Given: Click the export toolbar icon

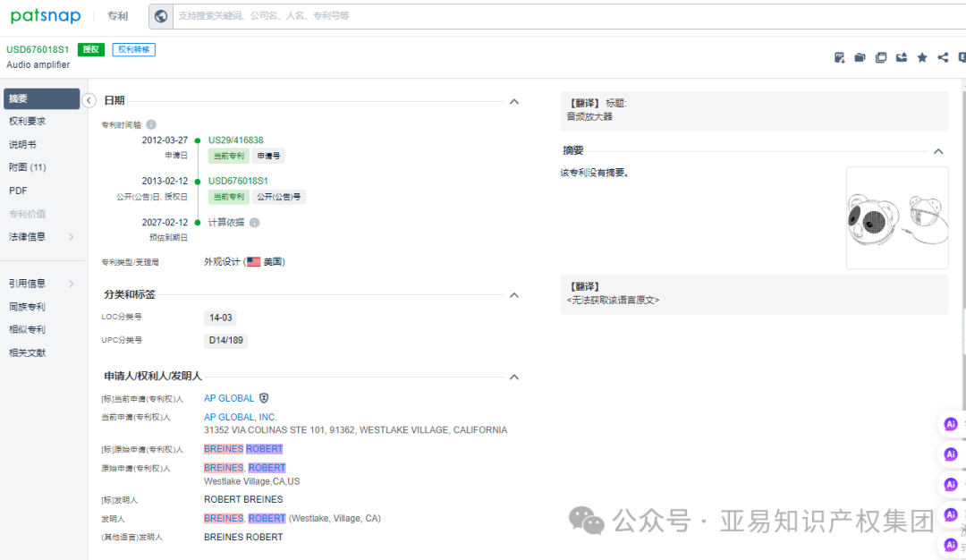Looking at the screenshot, I should click(x=902, y=57).
